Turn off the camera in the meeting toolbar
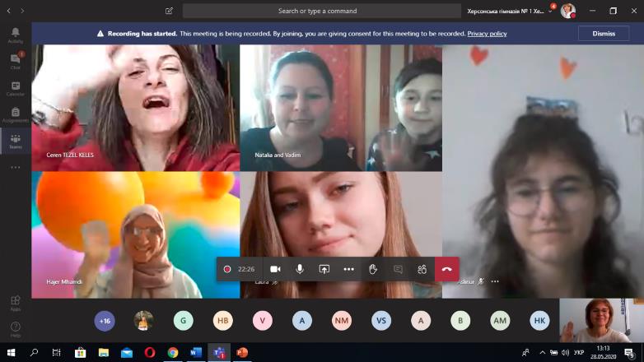The image size is (644, 362). point(275,269)
